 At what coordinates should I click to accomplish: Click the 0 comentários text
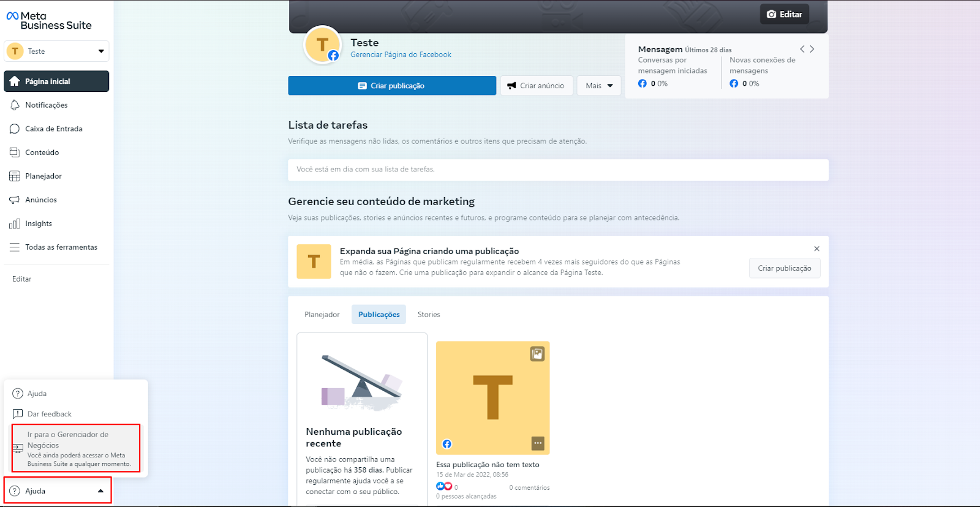529,488
